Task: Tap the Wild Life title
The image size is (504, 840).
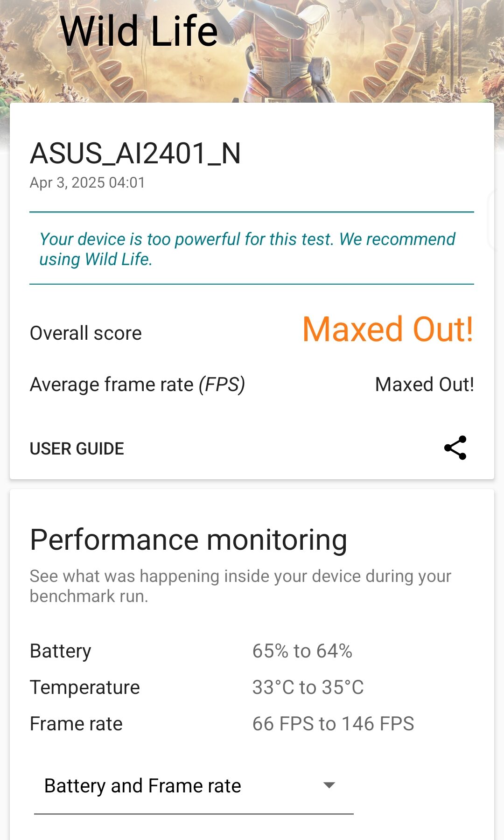Action: [x=139, y=31]
